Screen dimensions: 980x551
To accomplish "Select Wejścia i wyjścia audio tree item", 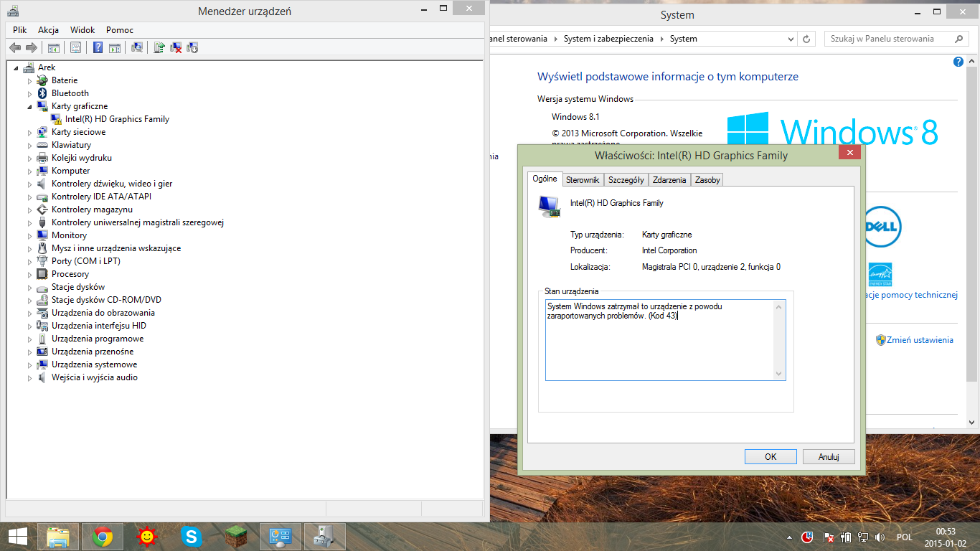I will pos(95,377).
